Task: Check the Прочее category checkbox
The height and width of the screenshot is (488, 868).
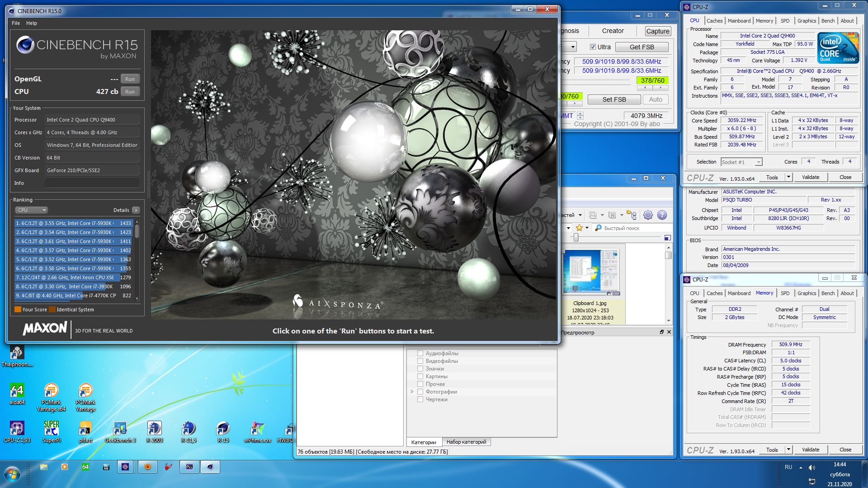Action: [x=420, y=384]
